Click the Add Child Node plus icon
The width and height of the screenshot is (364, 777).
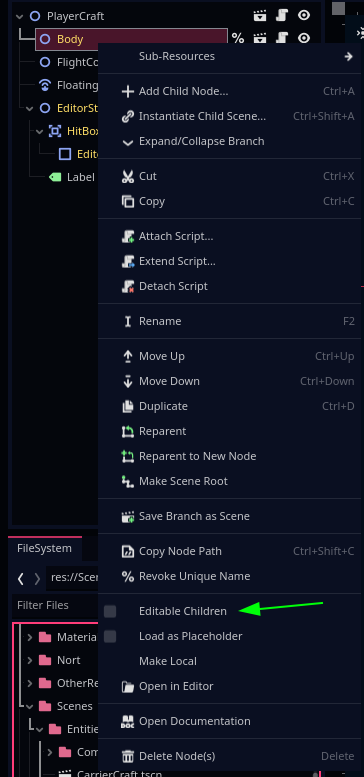(x=128, y=91)
